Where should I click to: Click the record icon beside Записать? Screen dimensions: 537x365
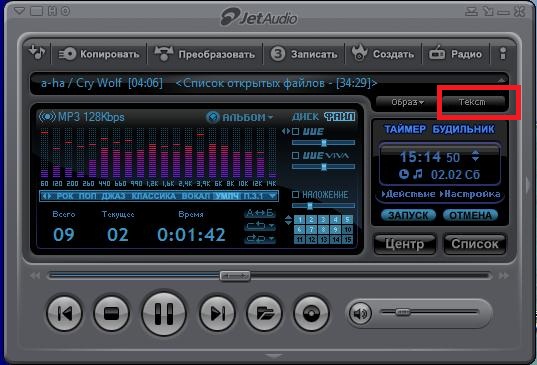click(278, 54)
